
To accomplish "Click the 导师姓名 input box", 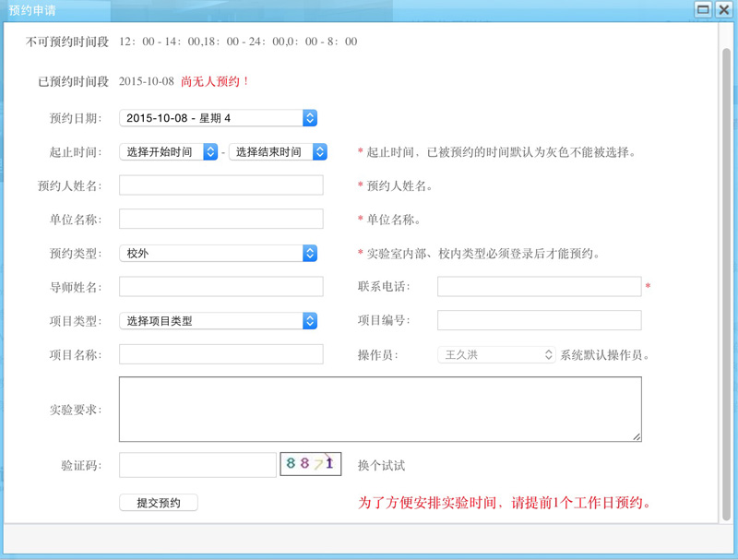I will tap(221, 287).
